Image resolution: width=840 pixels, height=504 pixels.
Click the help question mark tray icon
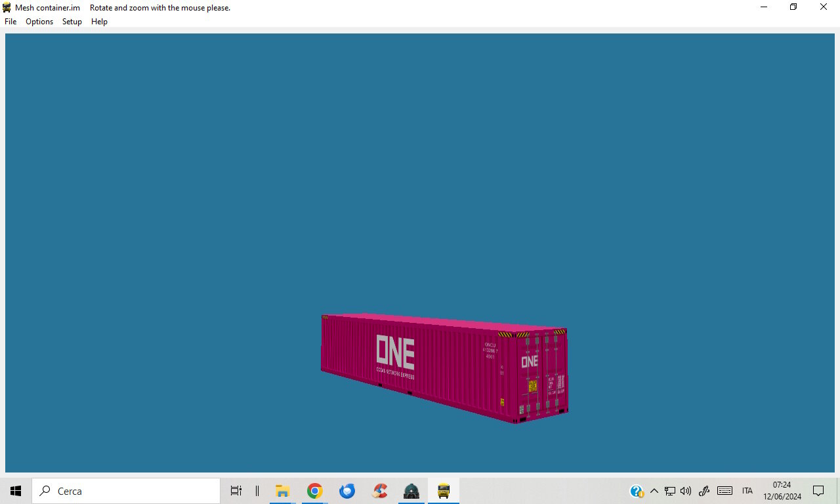coord(637,491)
